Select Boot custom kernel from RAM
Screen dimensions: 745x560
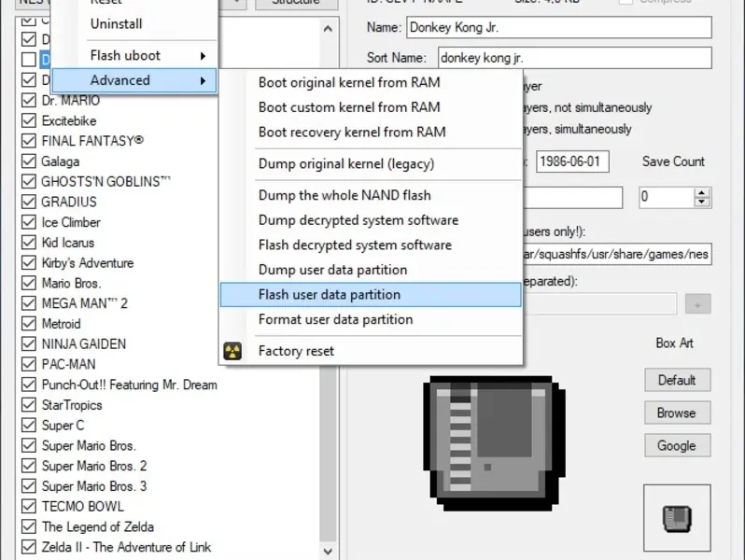coord(371,107)
